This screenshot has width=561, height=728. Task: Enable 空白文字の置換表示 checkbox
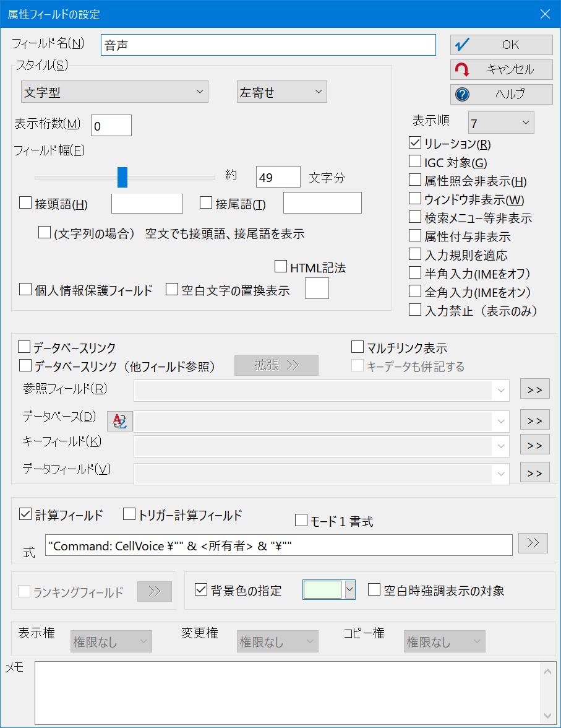pyautogui.click(x=172, y=290)
